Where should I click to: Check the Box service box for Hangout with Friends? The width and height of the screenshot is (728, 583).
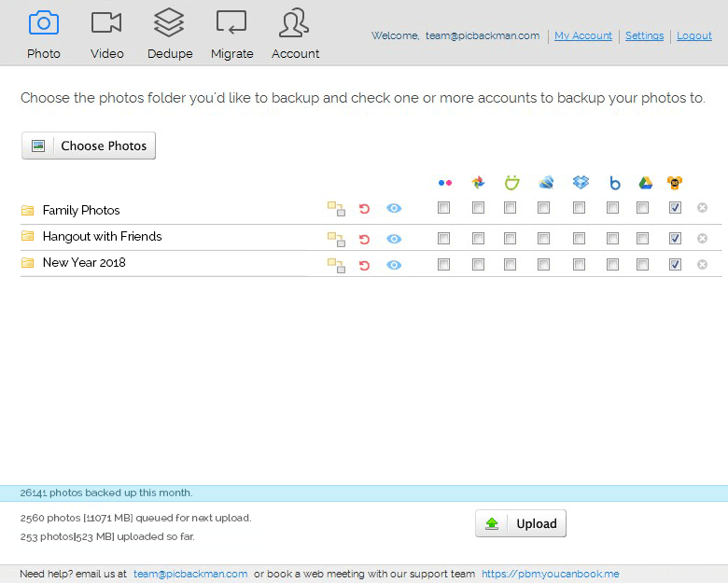pos(613,238)
